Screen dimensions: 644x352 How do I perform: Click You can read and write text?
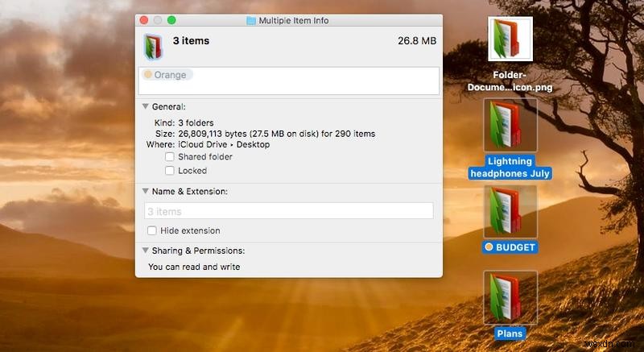point(194,267)
